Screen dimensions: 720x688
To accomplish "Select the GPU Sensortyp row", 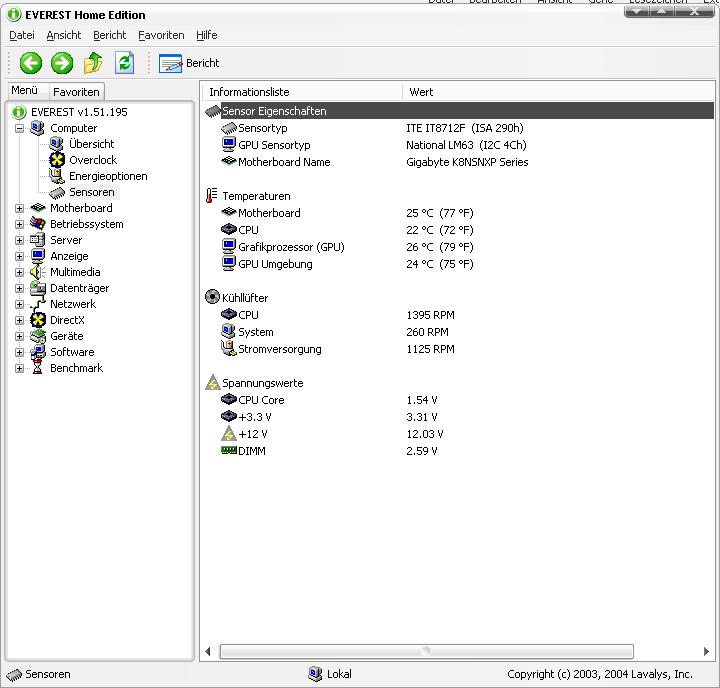I will (459, 145).
